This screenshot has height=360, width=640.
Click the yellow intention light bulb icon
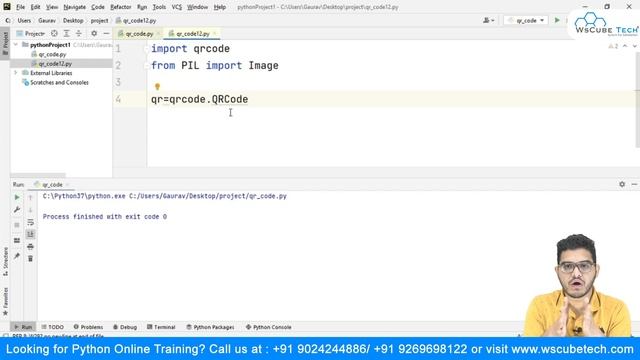(157, 87)
